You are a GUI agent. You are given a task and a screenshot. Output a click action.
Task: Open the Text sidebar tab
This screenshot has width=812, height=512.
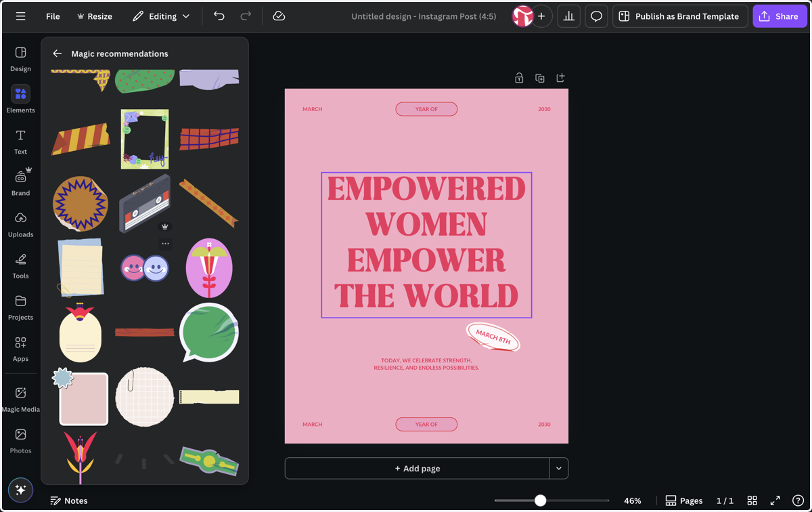[20, 142]
